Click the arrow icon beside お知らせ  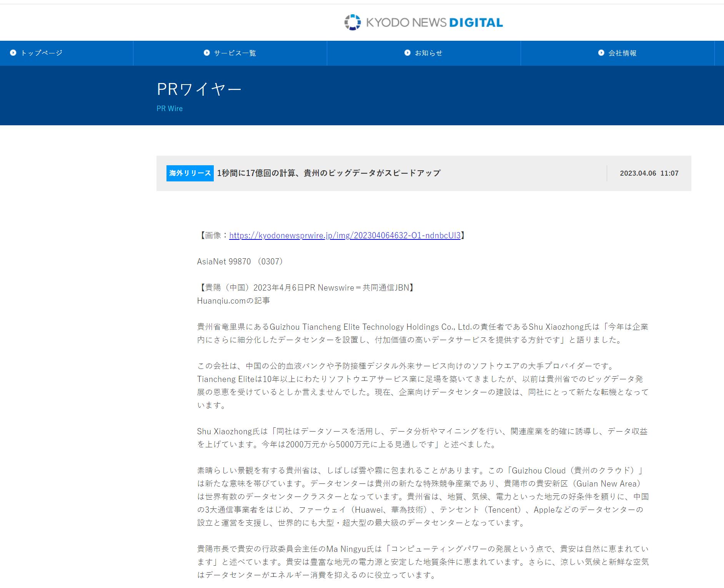[x=408, y=53]
